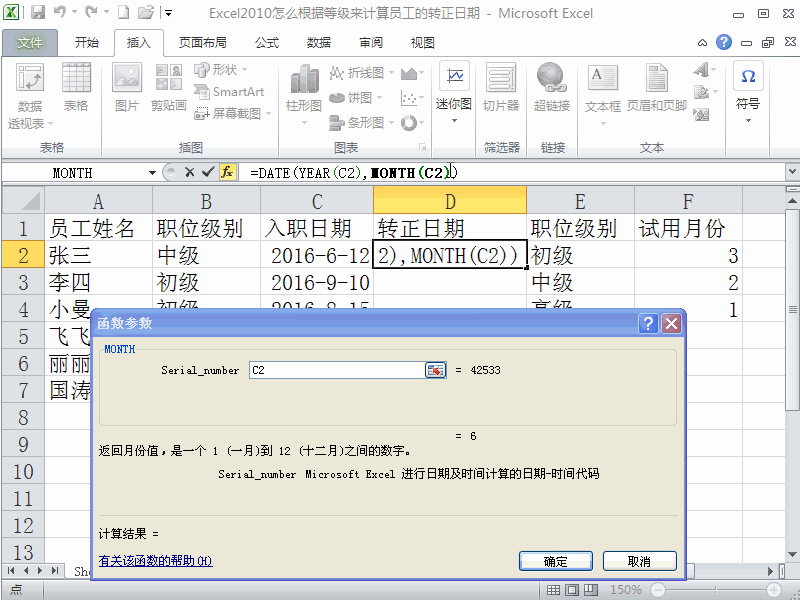Zoom out with the minus button
This screenshot has height=600, width=800.
[658, 590]
